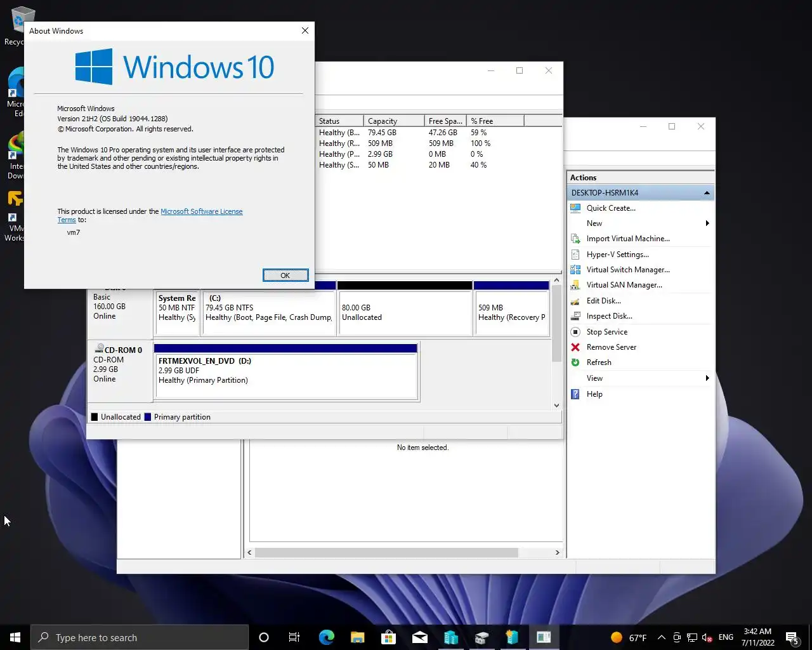Launch Microsoft Edge from the taskbar
812x650 pixels.
[326, 637]
